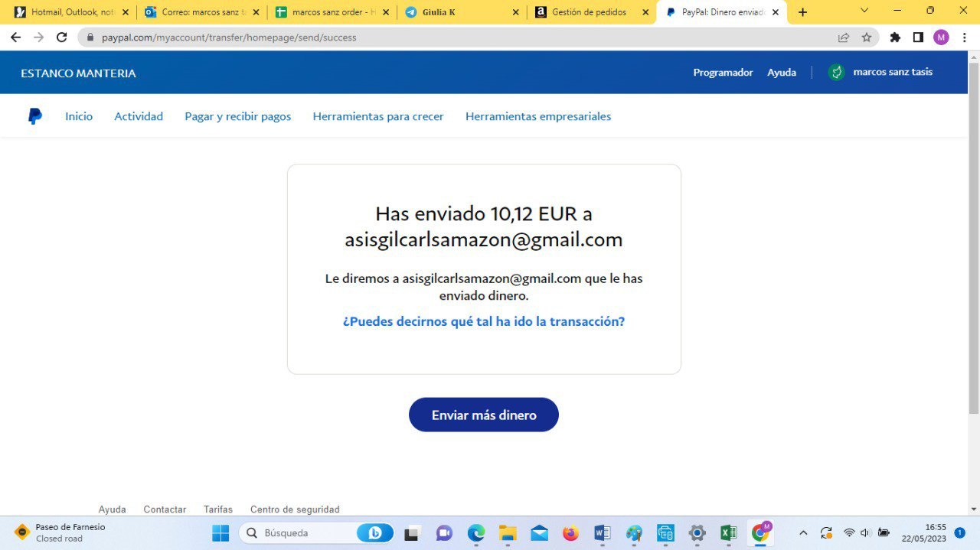Screen dimensions: 980x550
Task: Click the share page icon in address bar
Action: (844, 37)
